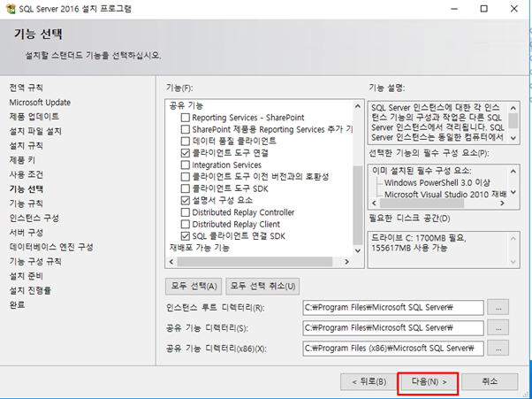Click prerequisites list scroll down arrow

(513, 193)
